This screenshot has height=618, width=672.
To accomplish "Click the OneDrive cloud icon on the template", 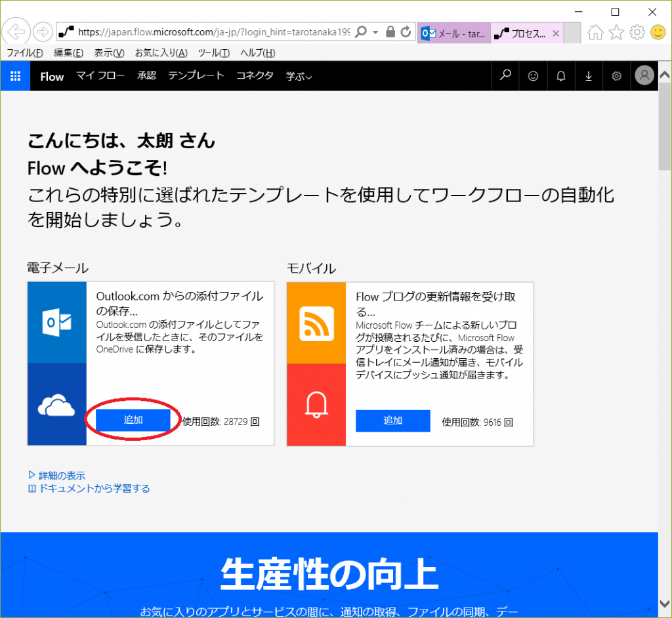I will coord(56,405).
